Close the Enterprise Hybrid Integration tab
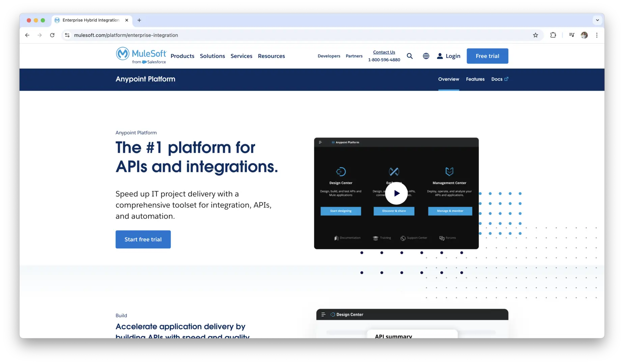The width and height of the screenshot is (624, 364). (126, 20)
